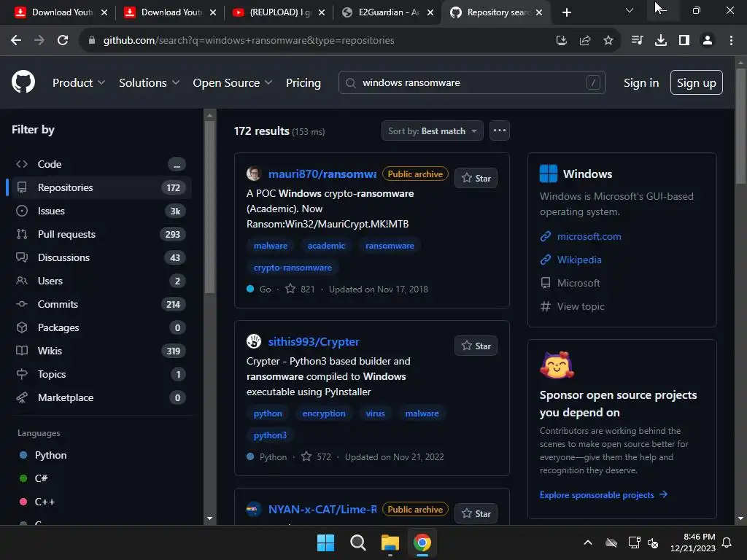The image size is (747, 560).
Task: Open the Chrome three-dot menu
Action: [x=731, y=41]
